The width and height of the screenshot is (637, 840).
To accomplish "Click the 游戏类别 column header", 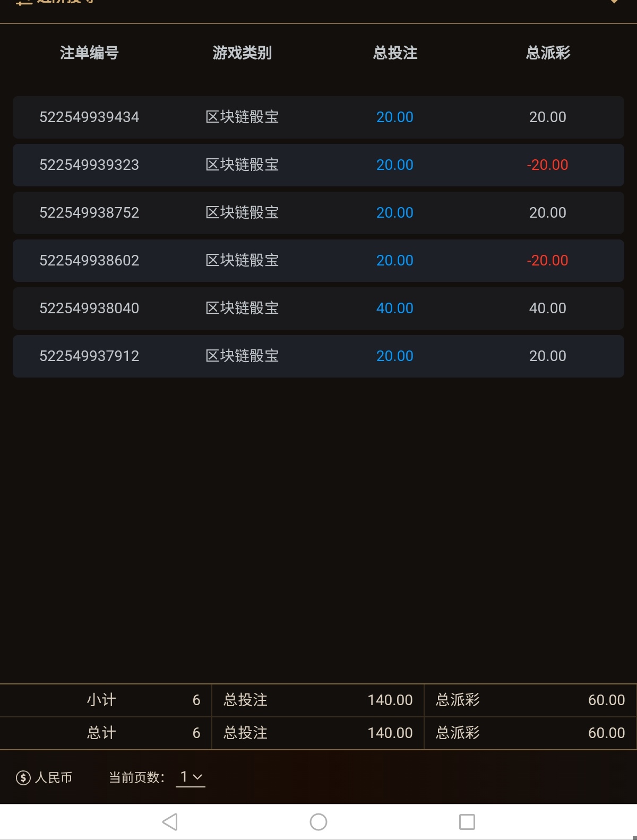I will (x=242, y=53).
